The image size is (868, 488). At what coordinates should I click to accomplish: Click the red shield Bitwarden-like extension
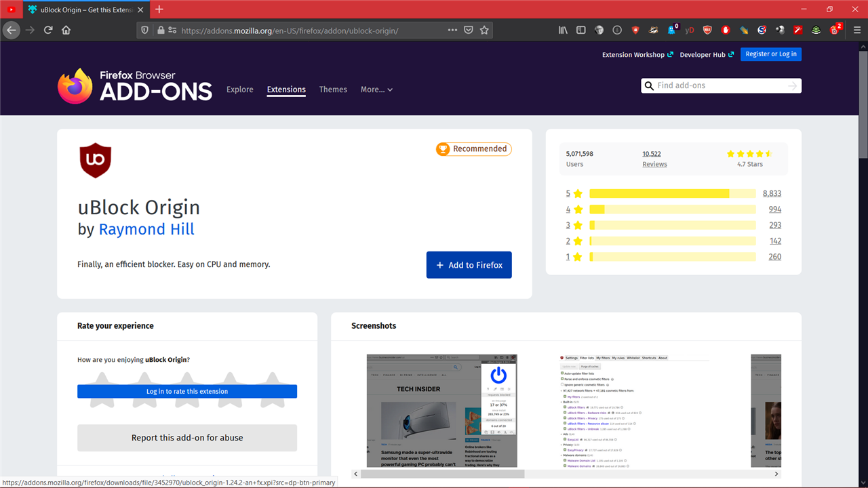tap(635, 30)
